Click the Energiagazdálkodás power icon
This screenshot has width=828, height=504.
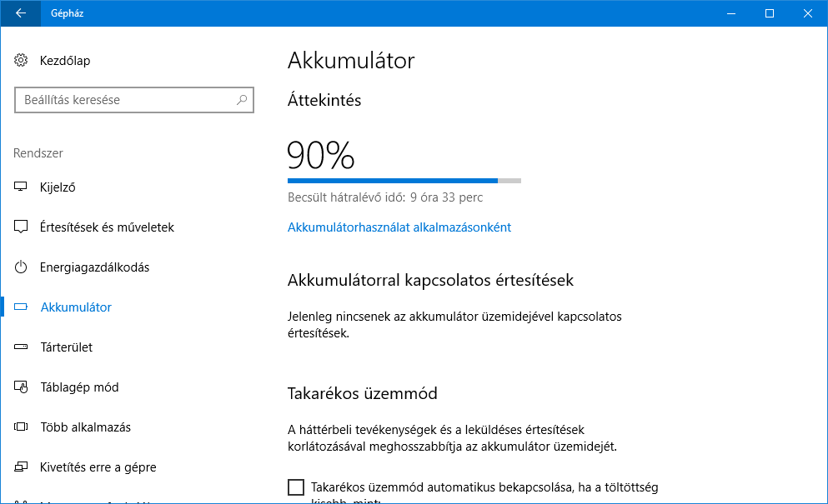coord(21,267)
